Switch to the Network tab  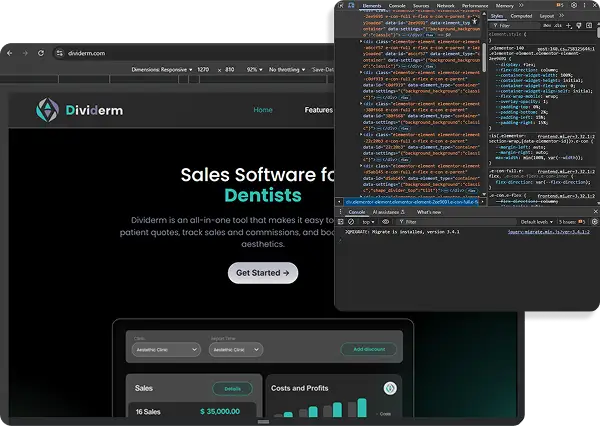point(446,5)
